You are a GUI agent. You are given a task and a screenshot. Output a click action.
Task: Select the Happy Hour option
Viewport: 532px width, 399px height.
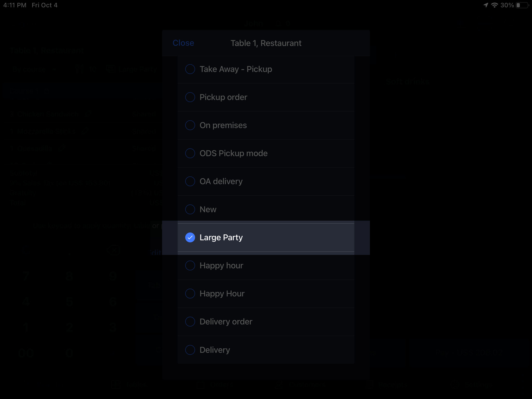pyautogui.click(x=265, y=293)
